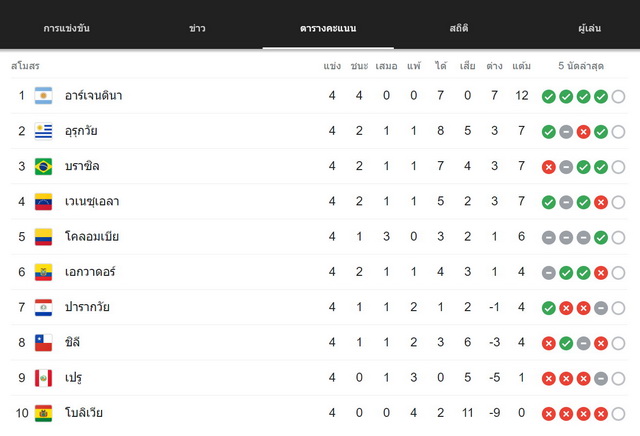This screenshot has width=640, height=436.
Task: Click the Bolivia flag icon
Action: [43, 413]
